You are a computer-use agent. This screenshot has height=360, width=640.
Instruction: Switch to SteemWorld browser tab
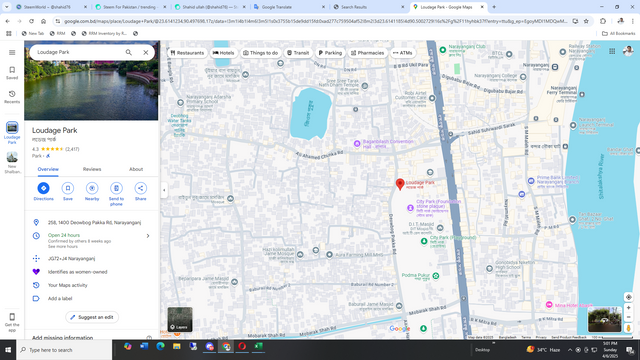click(50, 7)
